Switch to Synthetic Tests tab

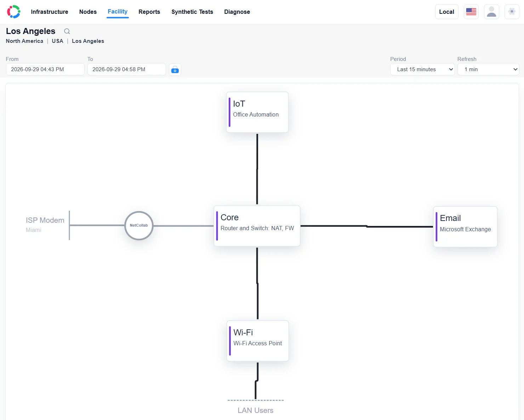[192, 12]
